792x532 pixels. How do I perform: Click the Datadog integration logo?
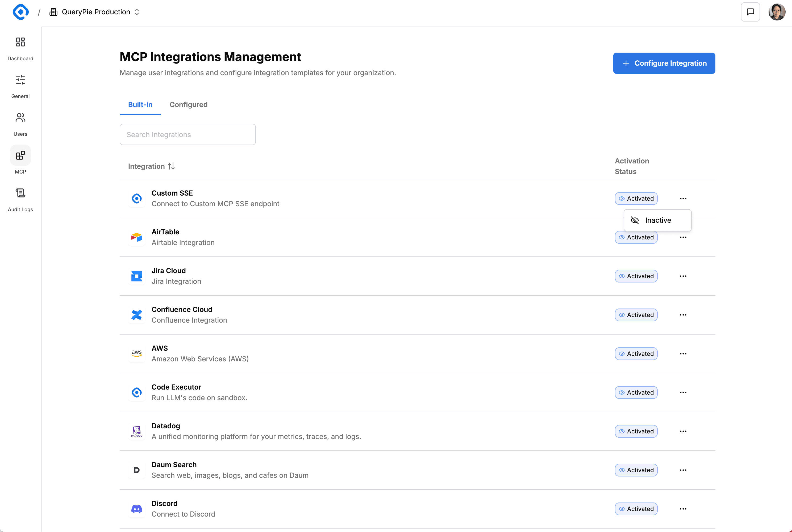pos(136,431)
